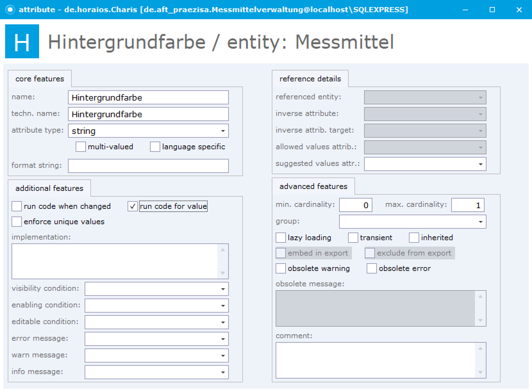The image size is (532, 392).
Task: Toggle the transient checkbox
Action: point(353,238)
